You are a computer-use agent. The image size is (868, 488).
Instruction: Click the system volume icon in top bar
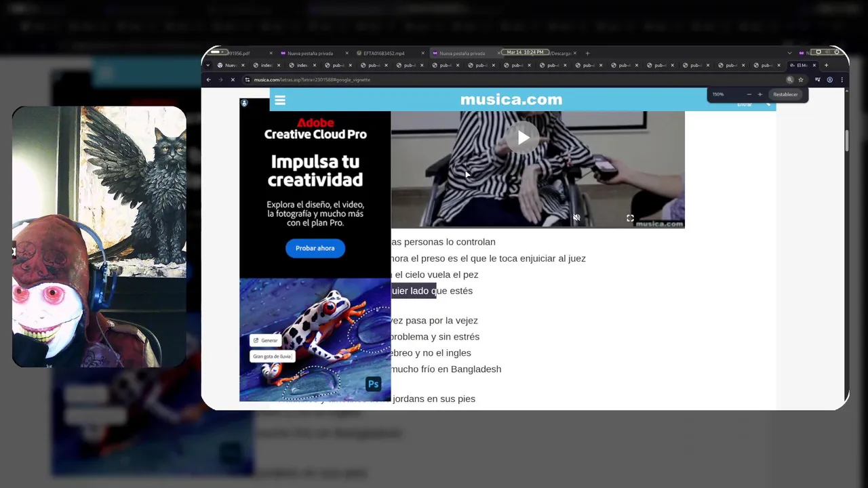click(x=829, y=52)
